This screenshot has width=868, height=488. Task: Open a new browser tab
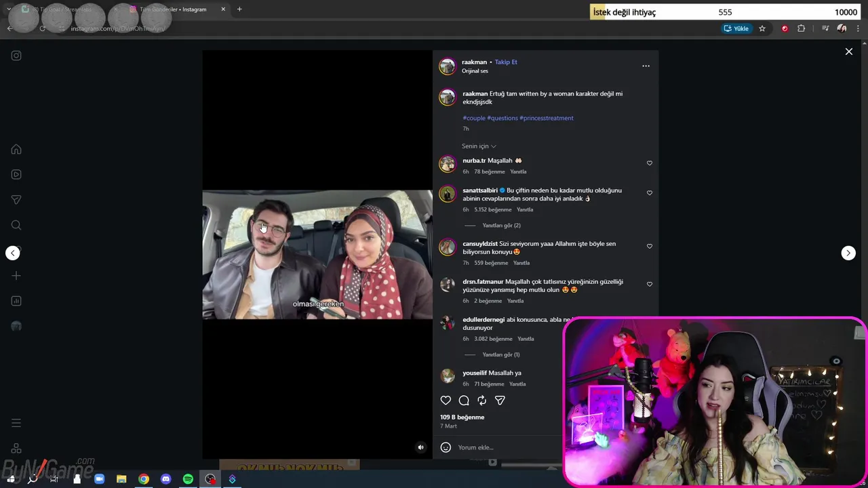[239, 9]
